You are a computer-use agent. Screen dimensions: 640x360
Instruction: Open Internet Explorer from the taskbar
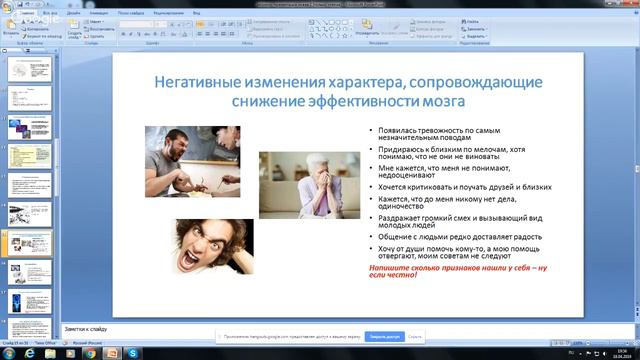click(x=29, y=353)
